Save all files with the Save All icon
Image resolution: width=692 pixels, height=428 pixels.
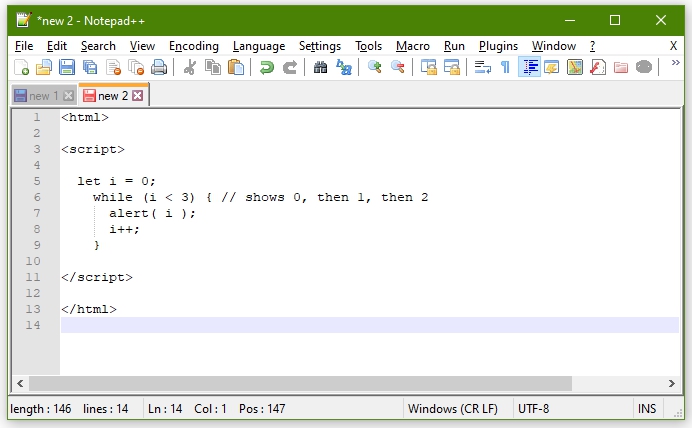90,68
